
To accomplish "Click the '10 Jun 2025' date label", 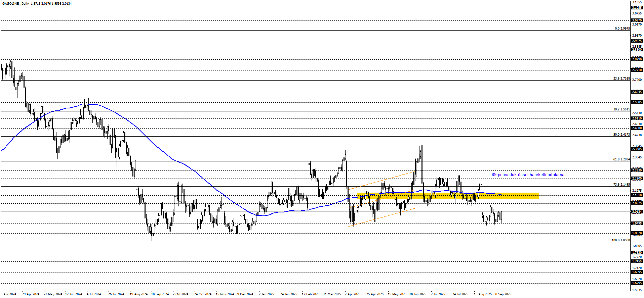I will coord(418,294).
